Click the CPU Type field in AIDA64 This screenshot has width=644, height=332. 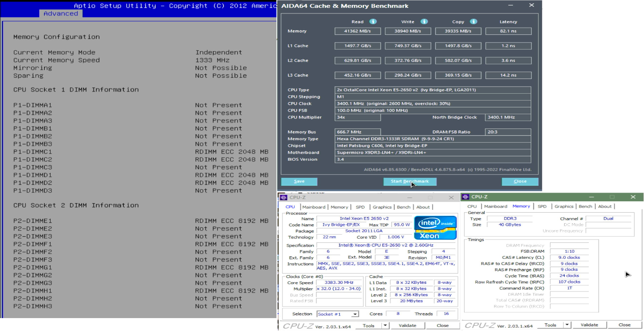click(433, 90)
